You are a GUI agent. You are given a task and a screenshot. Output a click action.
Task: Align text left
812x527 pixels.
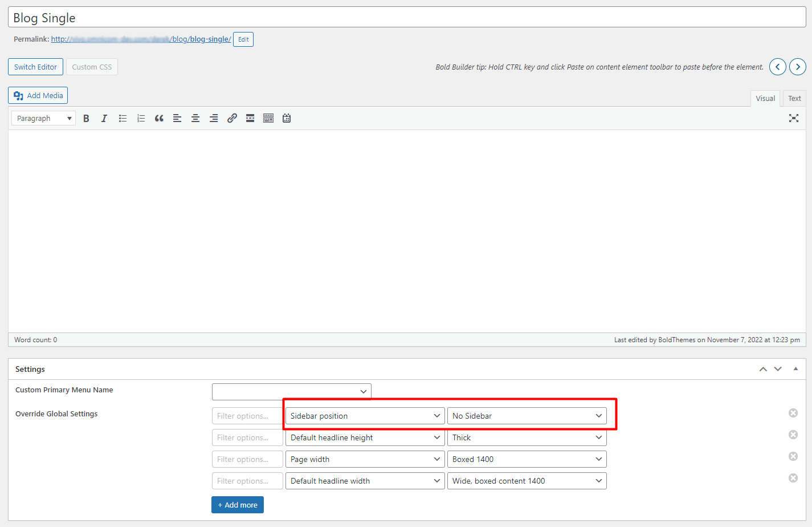pos(177,118)
